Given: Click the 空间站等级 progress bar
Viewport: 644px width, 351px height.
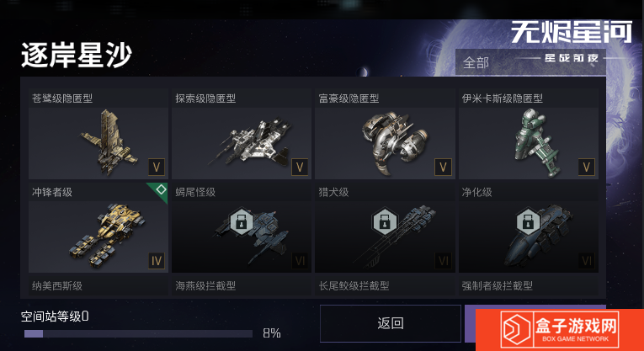Looking at the screenshot, I should coord(138,334).
